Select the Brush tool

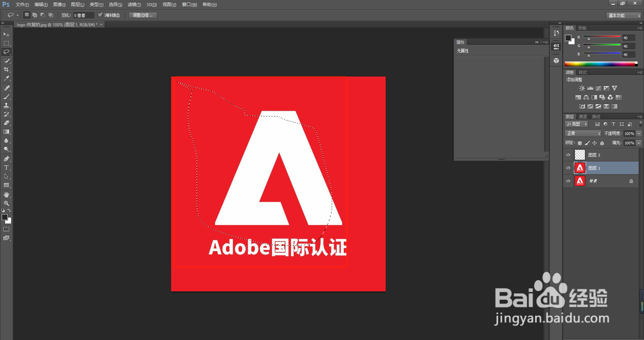pos(6,97)
